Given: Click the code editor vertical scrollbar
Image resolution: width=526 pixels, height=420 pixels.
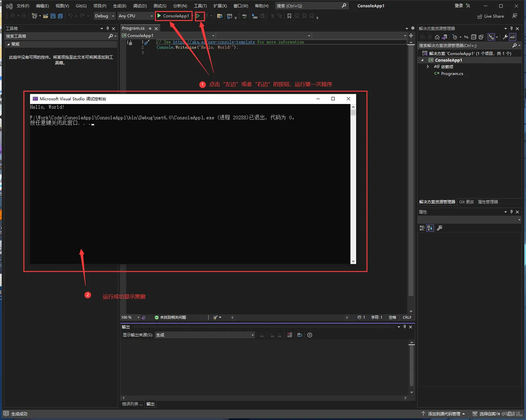Looking at the screenshot, I should pos(411,176).
